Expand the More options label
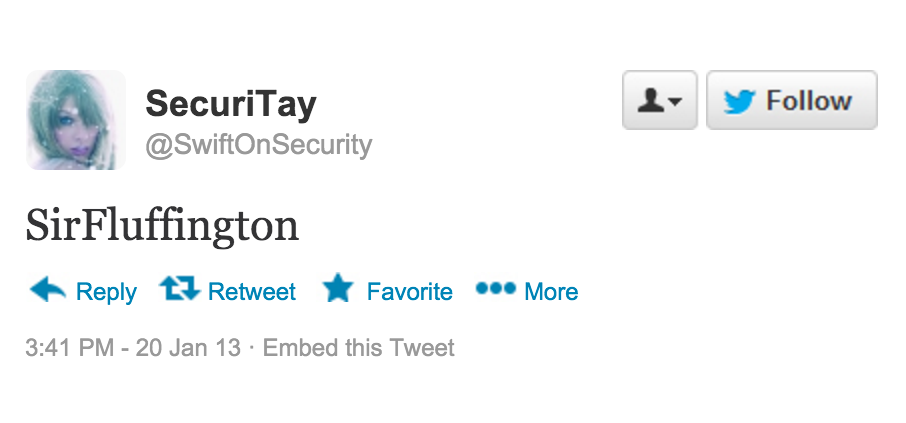This screenshot has height=423, width=906. coord(551,291)
